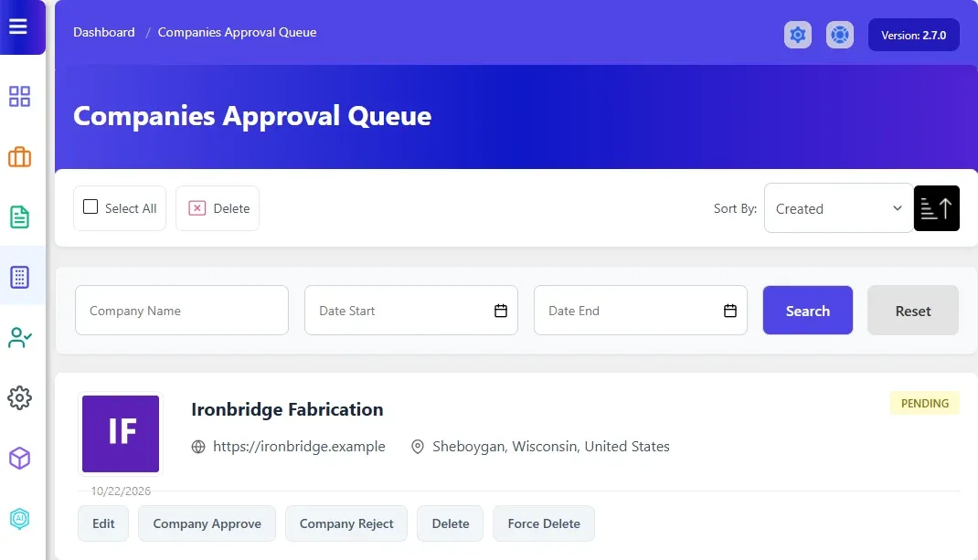Click the Reset button

(x=912, y=311)
